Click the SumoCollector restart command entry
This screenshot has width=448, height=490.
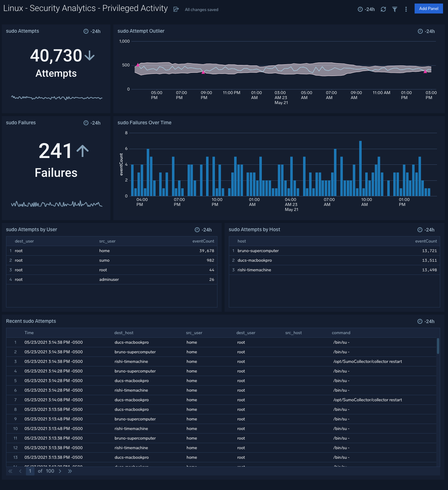click(x=367, y=361)
